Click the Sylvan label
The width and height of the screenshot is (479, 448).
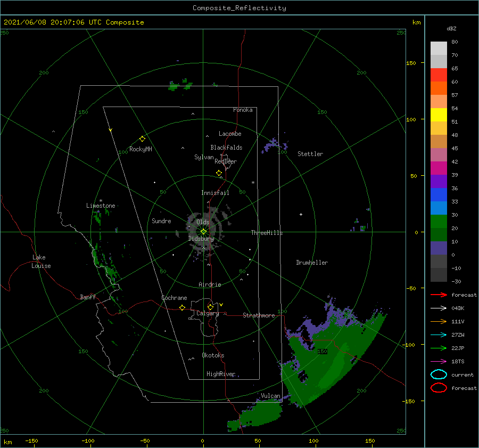(x=204, y=157)
